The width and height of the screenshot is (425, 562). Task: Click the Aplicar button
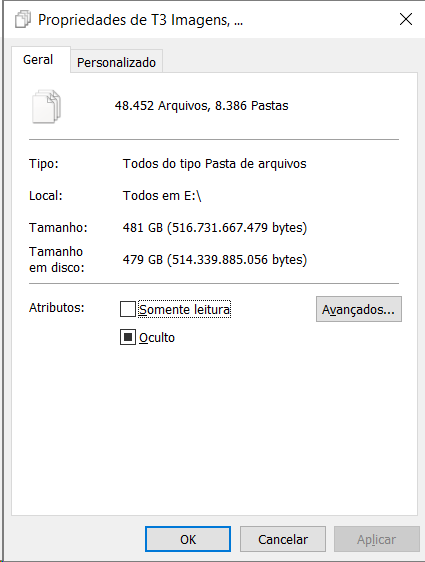click(x=377, y=539)
